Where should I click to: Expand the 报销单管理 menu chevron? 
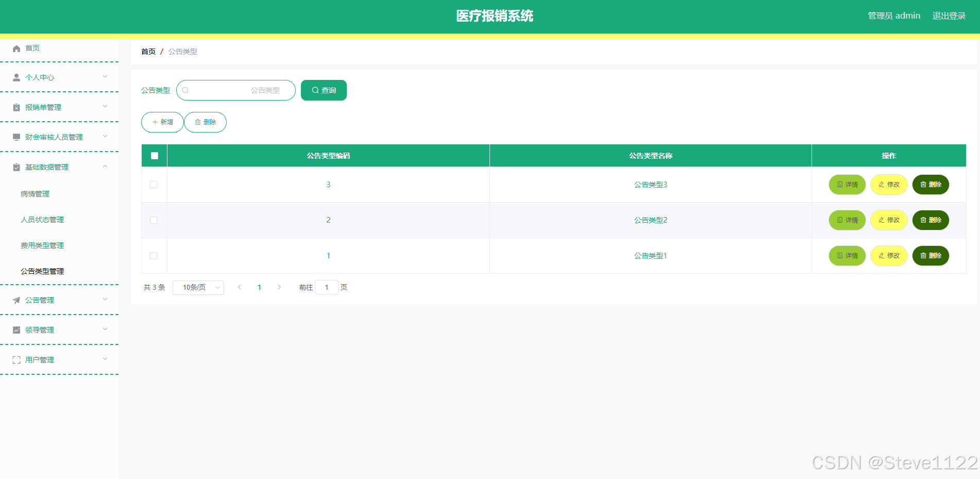(x=105, y=106)
